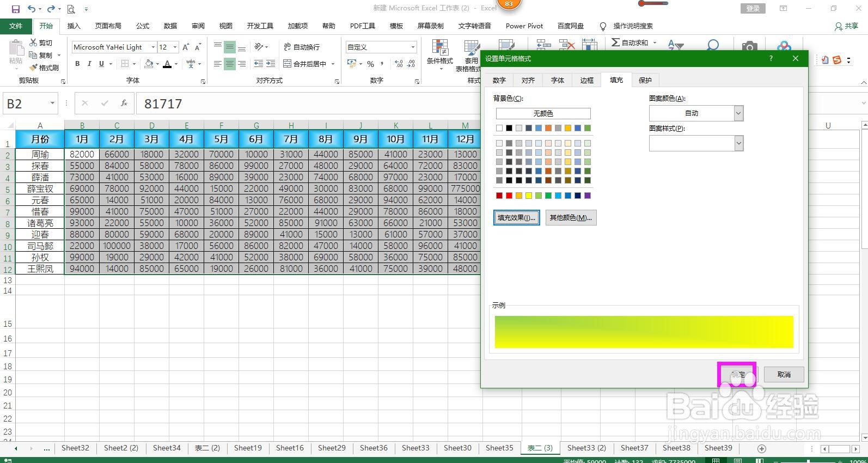
Task: Click the fill color paint bucket icon
Action: [x=149, y=64]
